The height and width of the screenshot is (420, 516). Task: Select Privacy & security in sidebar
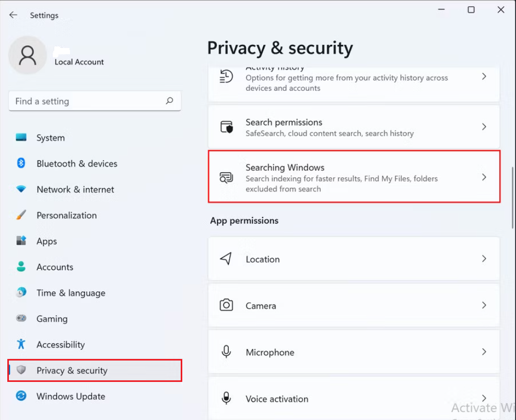[x=95, y=370]
